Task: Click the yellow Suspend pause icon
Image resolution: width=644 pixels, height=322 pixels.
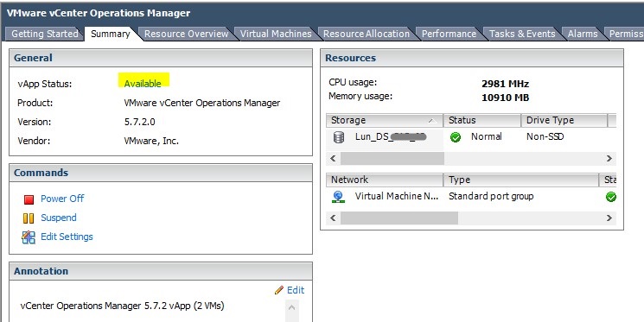Action: [x=29, y=218]
